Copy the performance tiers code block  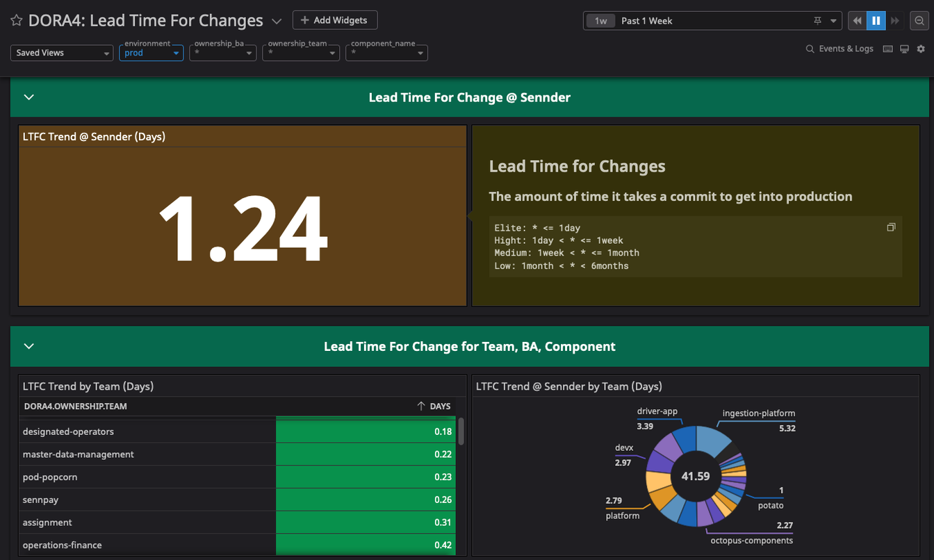(891, 227)
